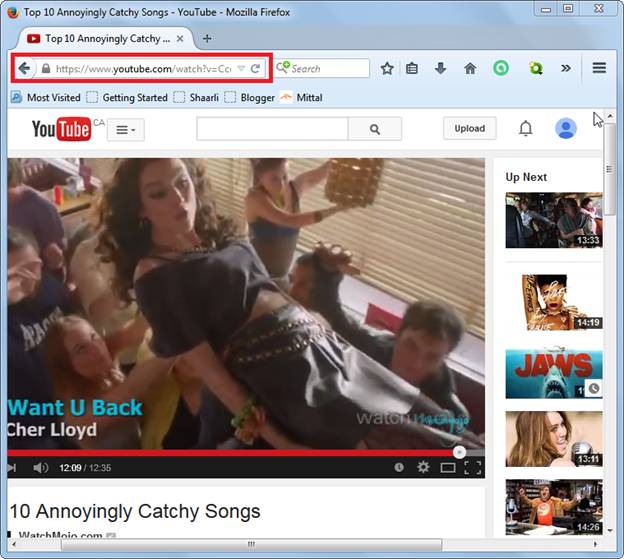Click the '10 Annoyingly Catchy Songs' title
624x559 pixels.
click(135, 511)
